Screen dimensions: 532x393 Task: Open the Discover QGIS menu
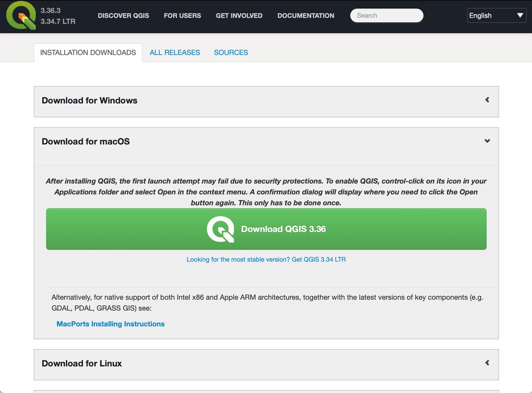(x=123, y=16)
